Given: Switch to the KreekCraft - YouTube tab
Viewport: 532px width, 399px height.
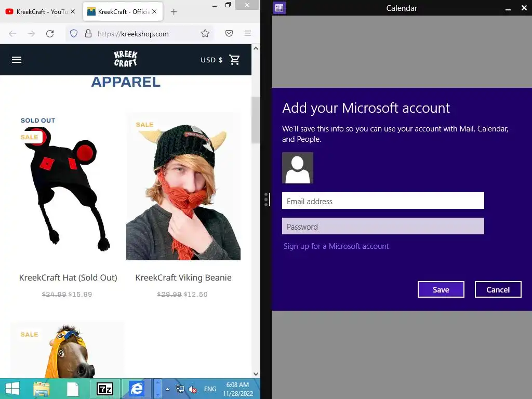Looking at the screenshot, I should [41, 11].
